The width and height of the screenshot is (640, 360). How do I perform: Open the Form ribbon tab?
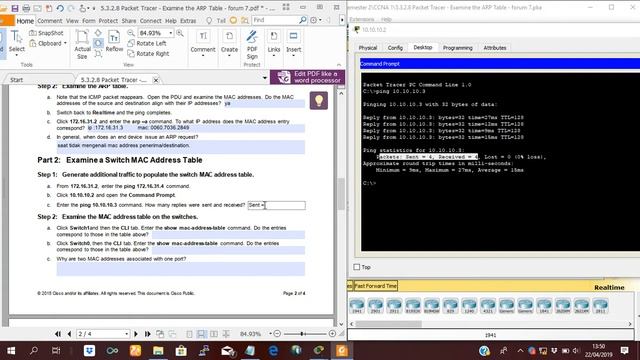point(89,21)
